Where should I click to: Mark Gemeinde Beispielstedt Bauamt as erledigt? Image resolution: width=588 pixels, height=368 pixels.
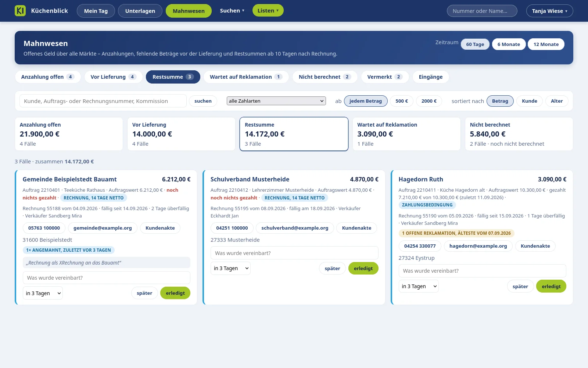tap(175, 293)
